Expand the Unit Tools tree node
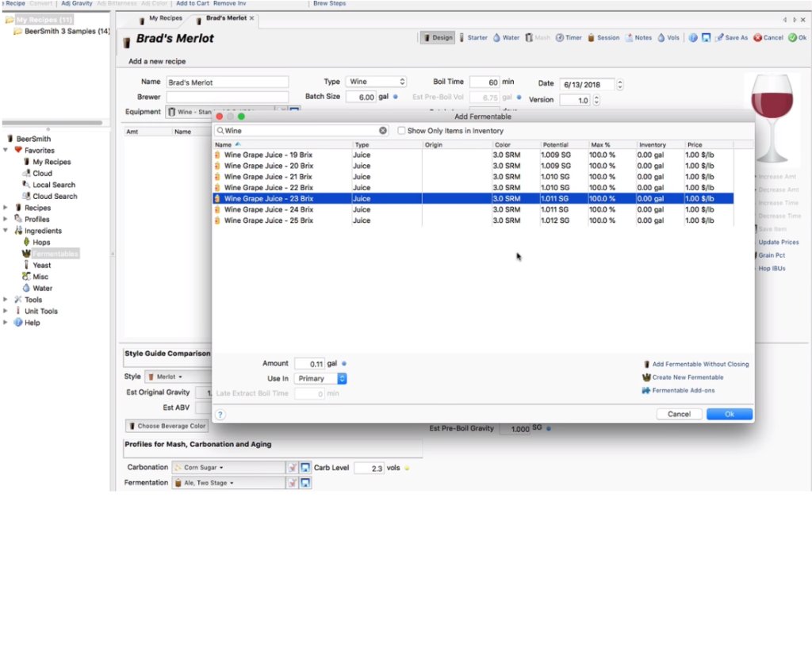This screenshot has height=662, width=812. click(6, 311)
